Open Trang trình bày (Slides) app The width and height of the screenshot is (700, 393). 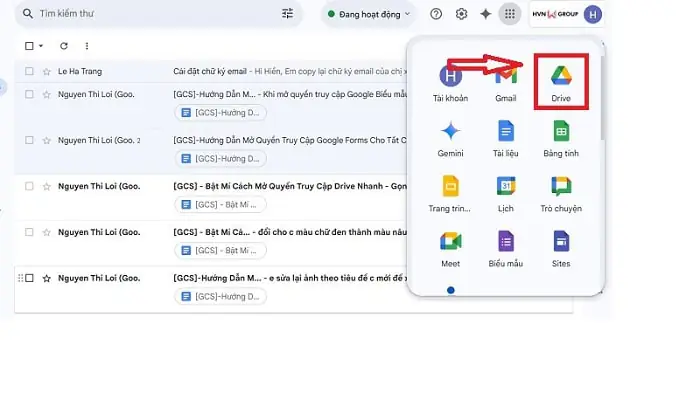point(450,193)
